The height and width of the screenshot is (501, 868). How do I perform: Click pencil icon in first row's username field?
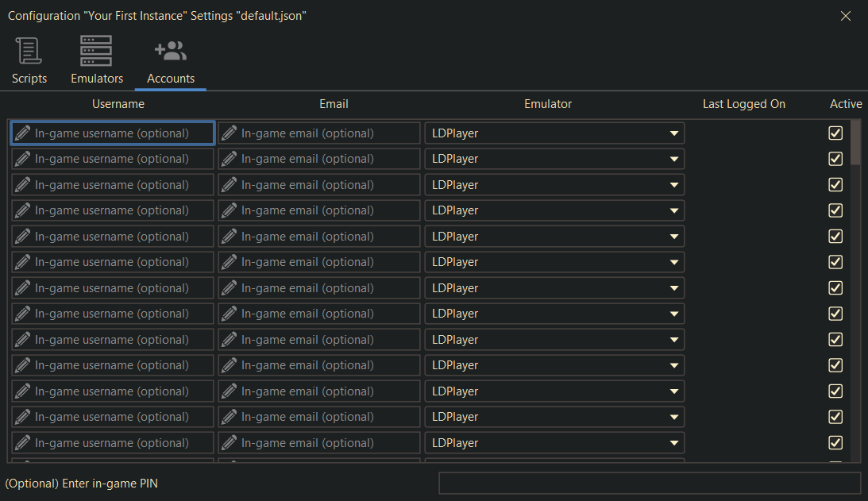pos(23,133)
